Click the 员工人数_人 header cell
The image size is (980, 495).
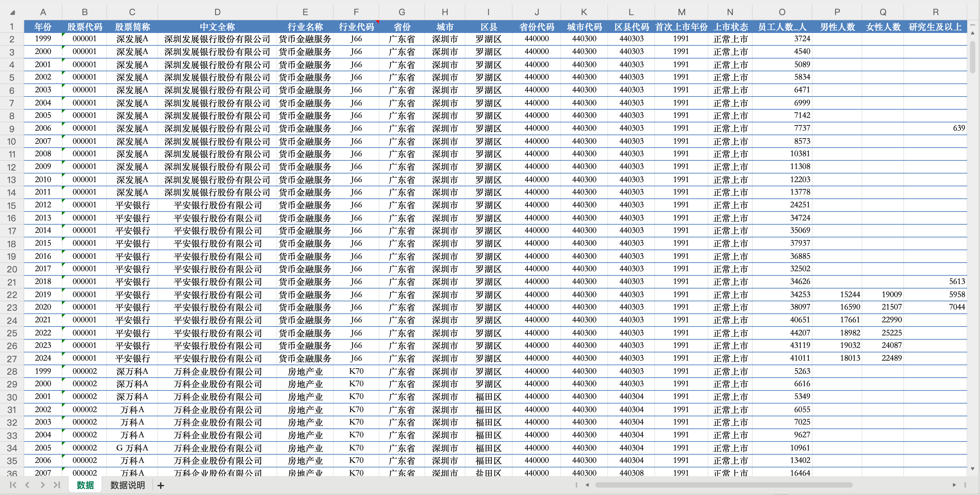pos(782,27)
